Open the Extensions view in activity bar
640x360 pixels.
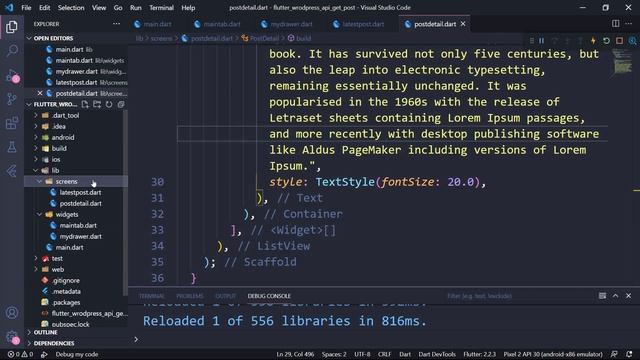(12, 123)
